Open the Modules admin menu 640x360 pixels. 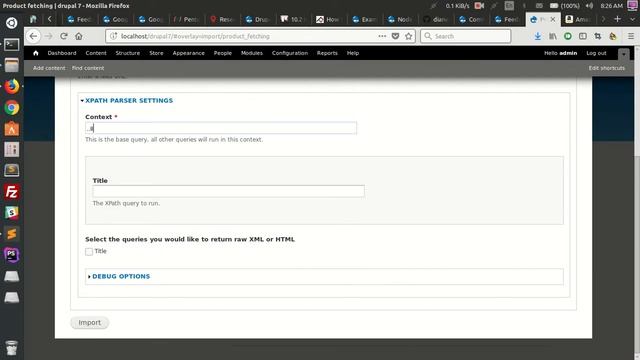(251, 53)
